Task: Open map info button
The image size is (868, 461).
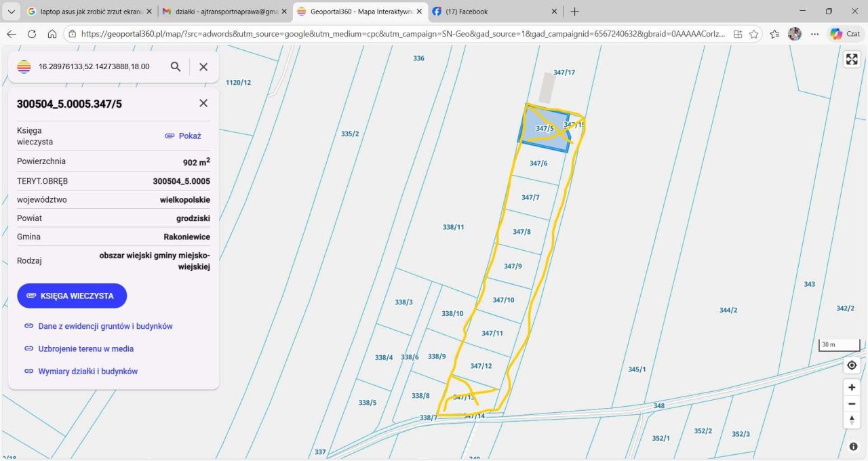Action: click(x=852, y=447)
